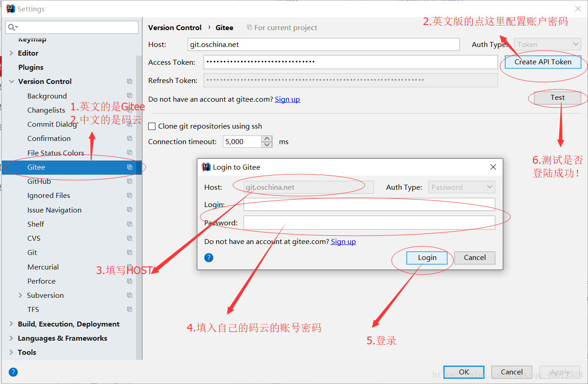The height and width of the screenshot is (384, 588).
Task: Click the IntelliJ logo in Settings title bar
Action: [x=10, y=9]
